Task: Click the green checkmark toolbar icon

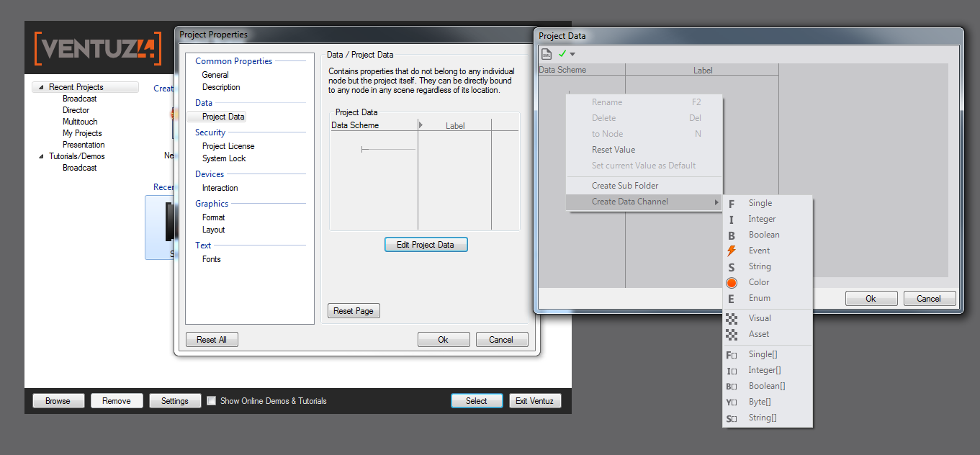Action: click(562, 53)
